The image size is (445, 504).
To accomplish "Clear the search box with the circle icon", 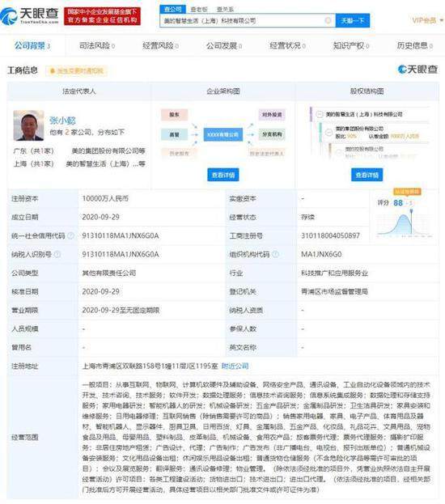I will pyautogui.click(x=328, y=20).
